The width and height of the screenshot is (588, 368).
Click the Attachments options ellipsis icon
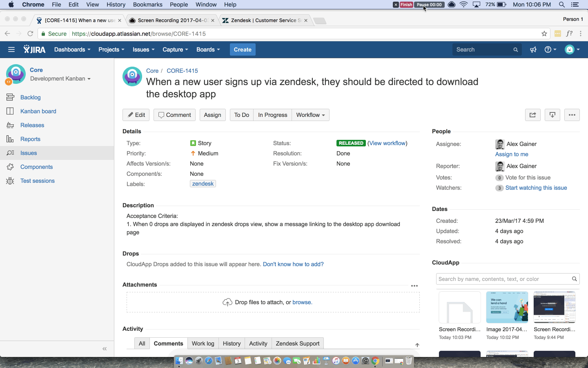point(414,286)
